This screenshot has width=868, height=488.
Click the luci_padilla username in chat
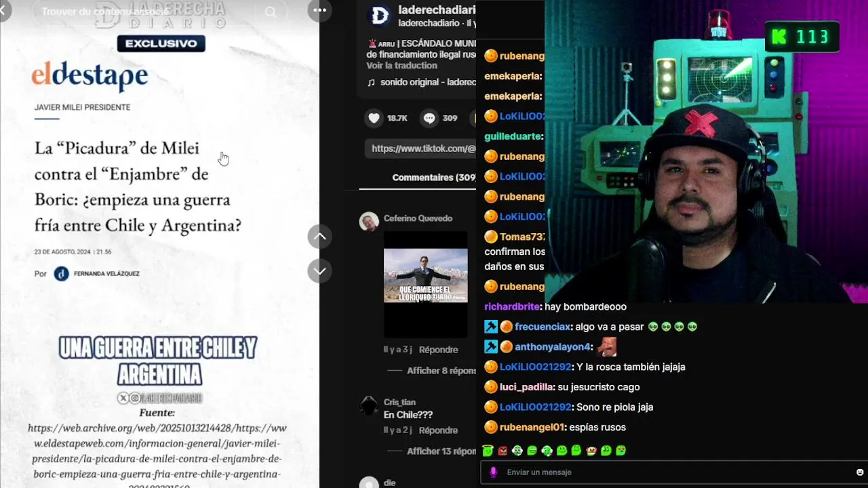(x=526, y=387)
